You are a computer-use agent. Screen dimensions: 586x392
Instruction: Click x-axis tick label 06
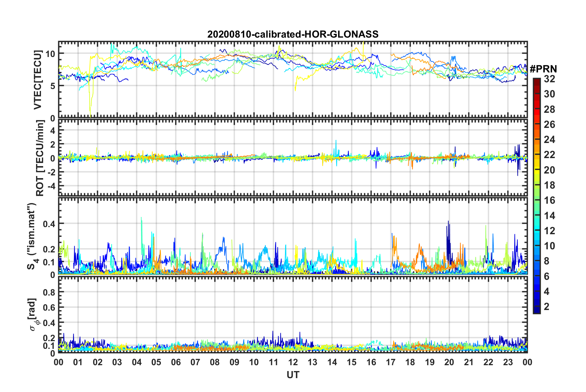click(x=176, y=362)
